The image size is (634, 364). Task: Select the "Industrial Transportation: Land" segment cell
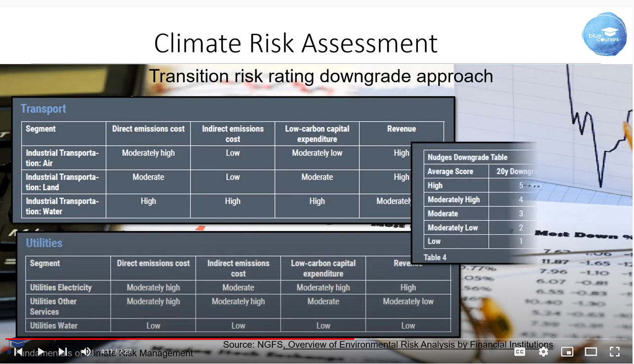(63, 182)
